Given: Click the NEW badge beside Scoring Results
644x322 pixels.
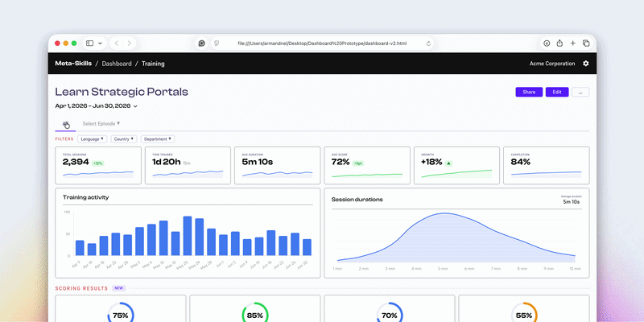Looking at the screenshot, I should (118, 288).
